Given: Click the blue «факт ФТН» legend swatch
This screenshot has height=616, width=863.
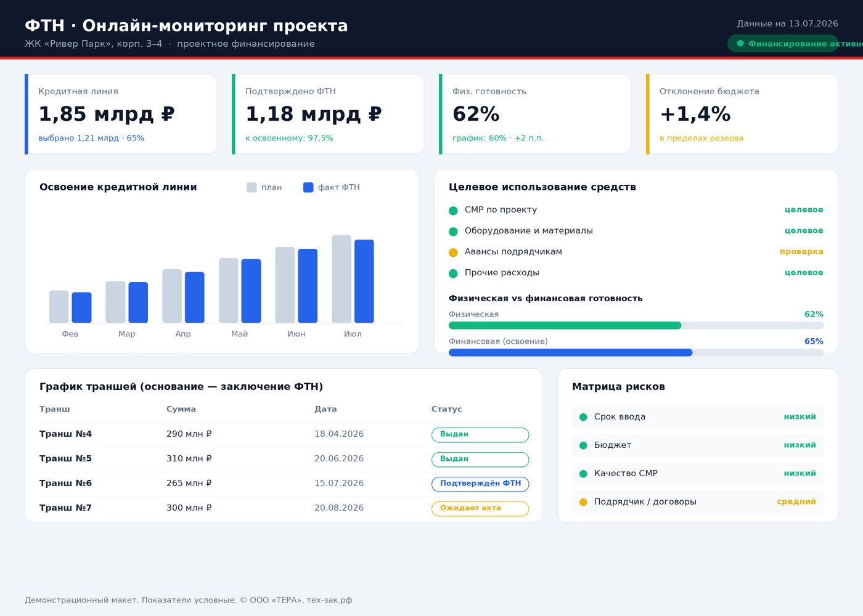Looking at the screenshot, I should [x=308, y=187].
